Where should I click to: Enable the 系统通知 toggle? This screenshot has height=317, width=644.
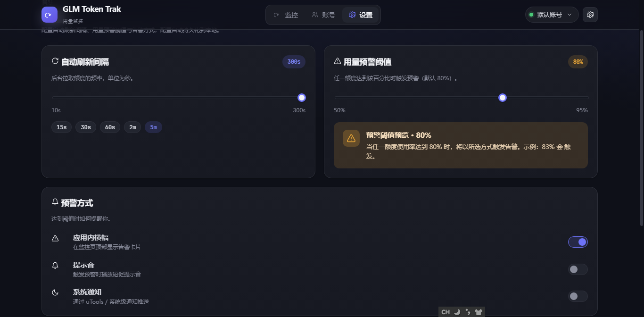pos(578,296)
